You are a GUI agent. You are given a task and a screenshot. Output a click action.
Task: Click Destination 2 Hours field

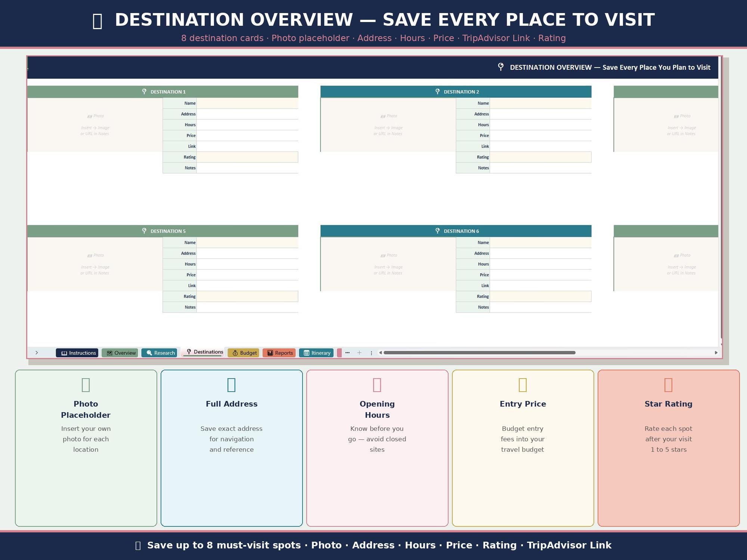tap(540, 125)
